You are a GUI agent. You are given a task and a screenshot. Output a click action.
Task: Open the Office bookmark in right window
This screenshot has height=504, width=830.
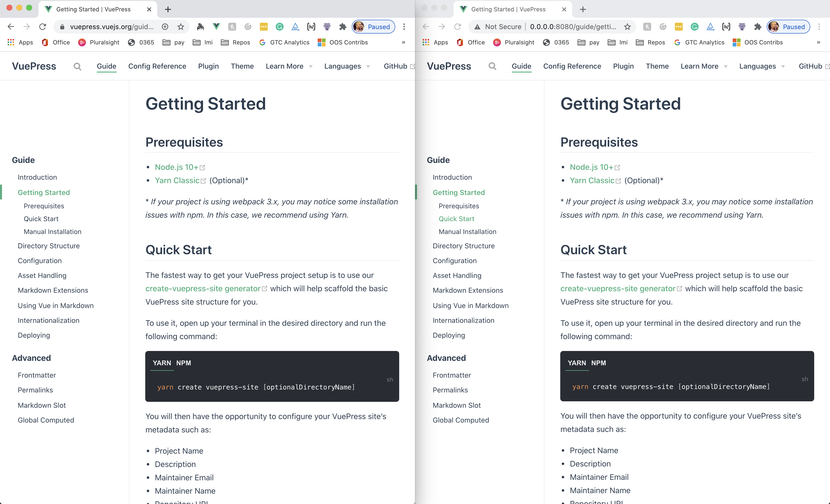[x=471, y=42]
